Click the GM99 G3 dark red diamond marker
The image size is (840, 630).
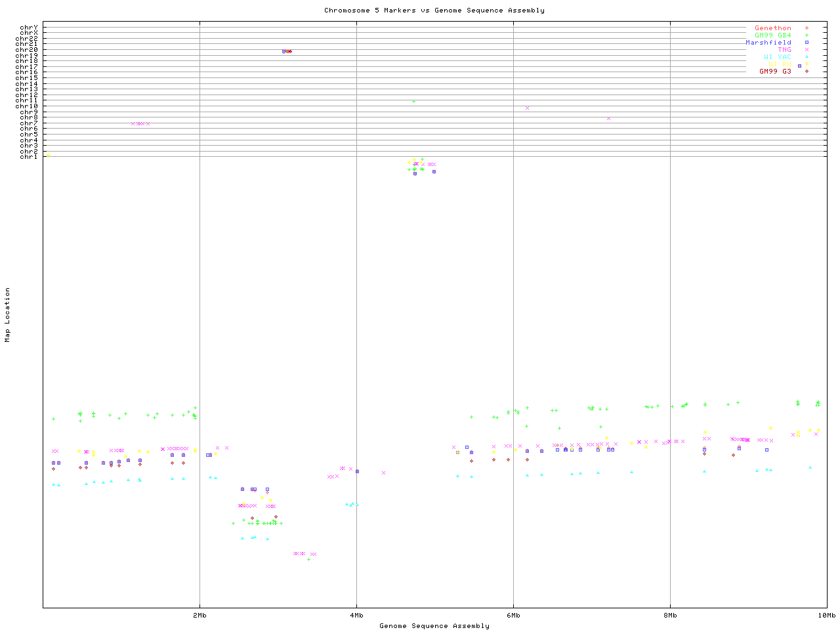pyautogui.click(x=807, y=71)
